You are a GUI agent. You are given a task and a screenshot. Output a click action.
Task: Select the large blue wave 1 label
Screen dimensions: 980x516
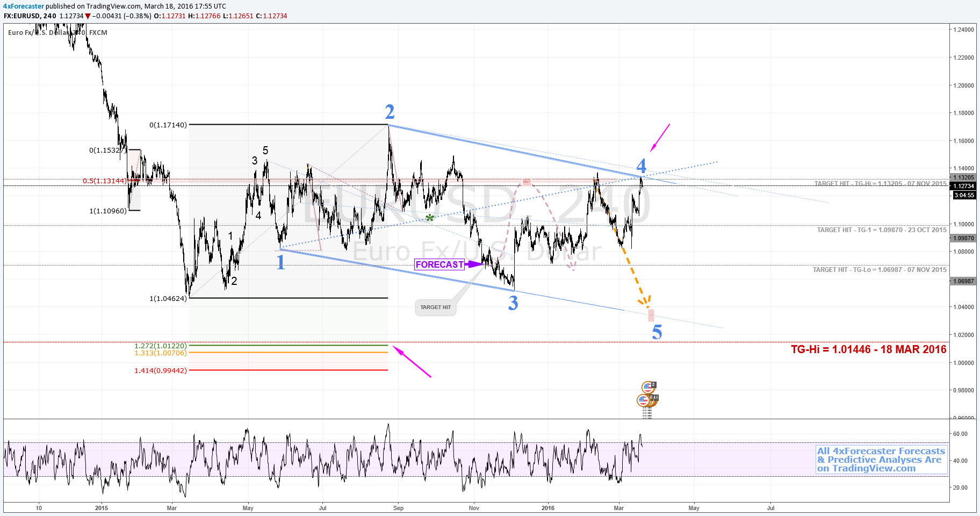280,262
